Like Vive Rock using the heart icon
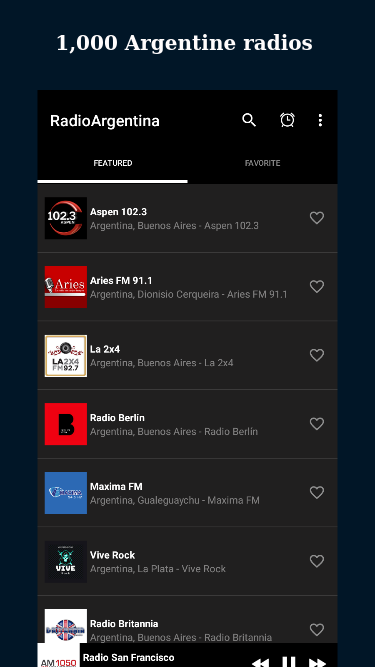Viewport: 375px width, 667px height. pyautogui.click(x=317, y=561)
